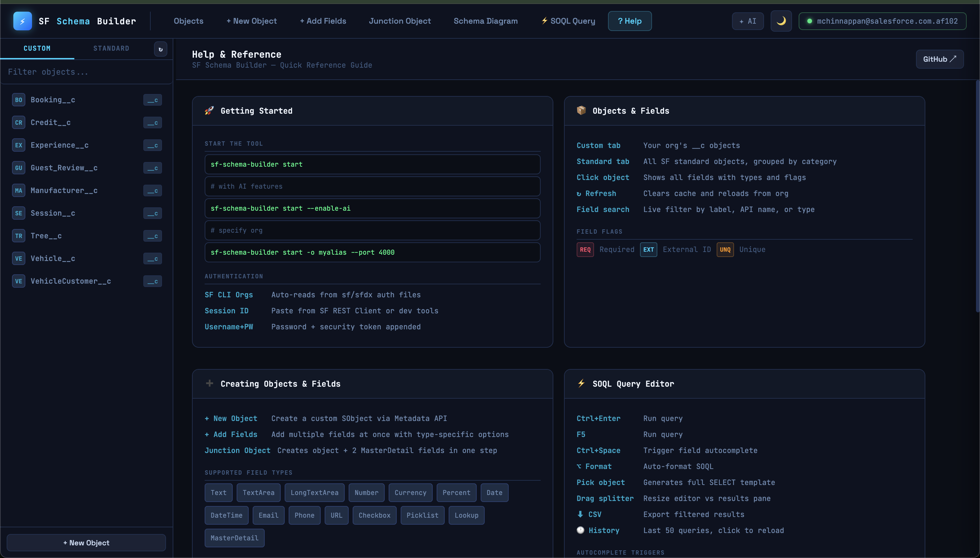Select Experience__c in the object list
Screen dimensions: 980x558
pos(87,145)
